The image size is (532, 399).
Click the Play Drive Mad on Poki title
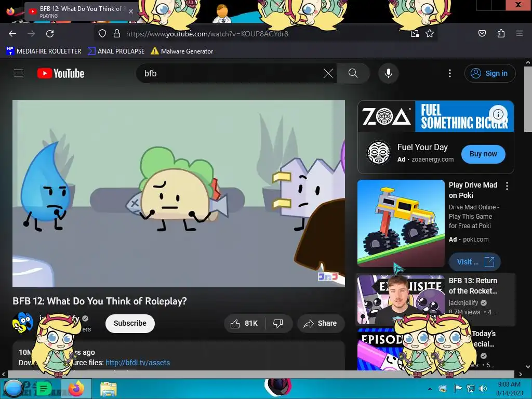473,190
